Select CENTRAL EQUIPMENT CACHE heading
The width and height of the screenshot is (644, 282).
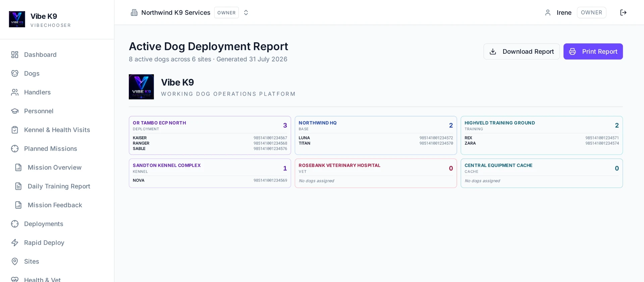coord(498,166)
